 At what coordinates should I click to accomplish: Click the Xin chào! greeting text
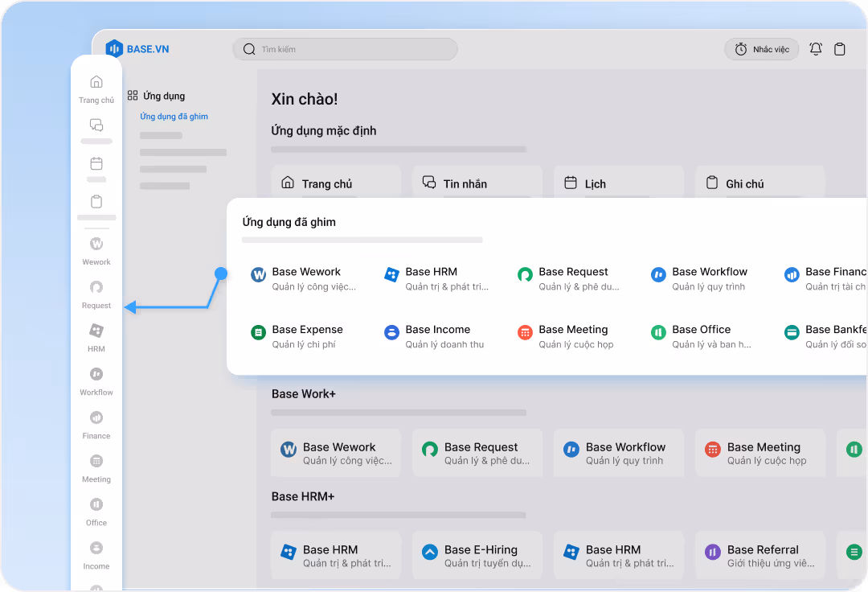[x=305, y=99]
